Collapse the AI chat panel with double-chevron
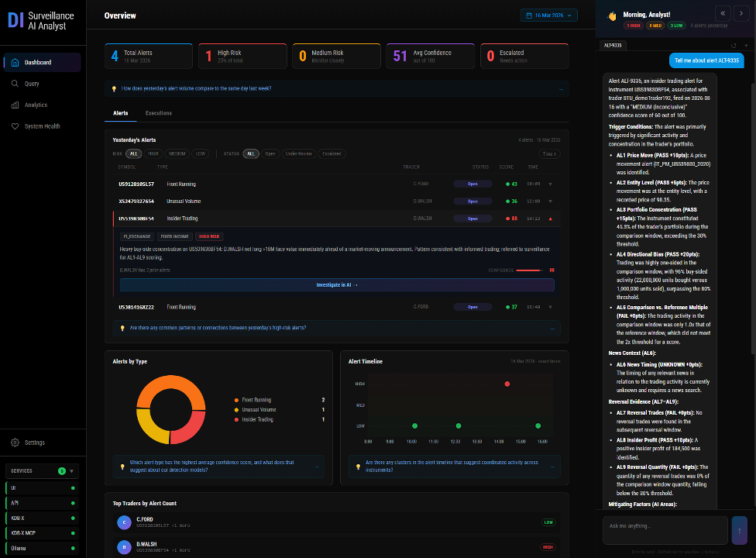The width and height of the screenshot is (756, 558). (722, 13)
